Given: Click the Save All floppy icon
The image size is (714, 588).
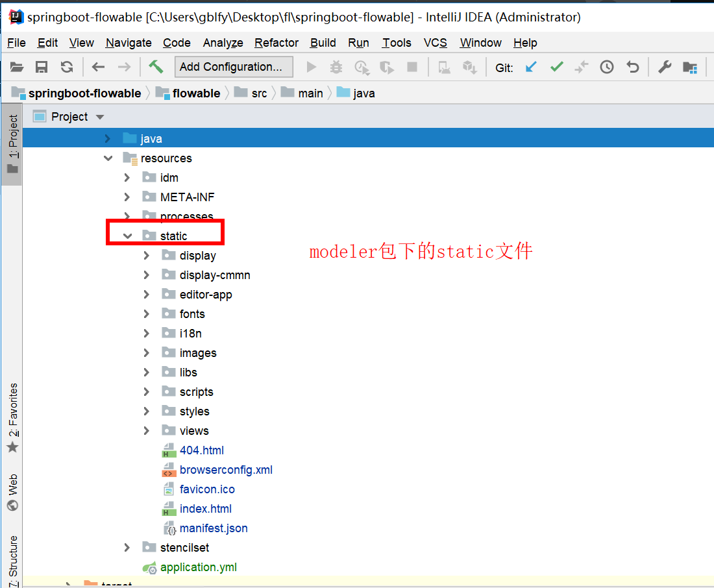Looking at the screenshot, I should (42, 67).
